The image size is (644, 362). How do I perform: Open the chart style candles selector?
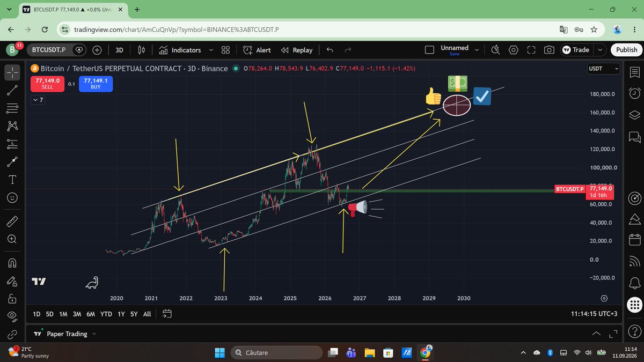coord(142,50)
